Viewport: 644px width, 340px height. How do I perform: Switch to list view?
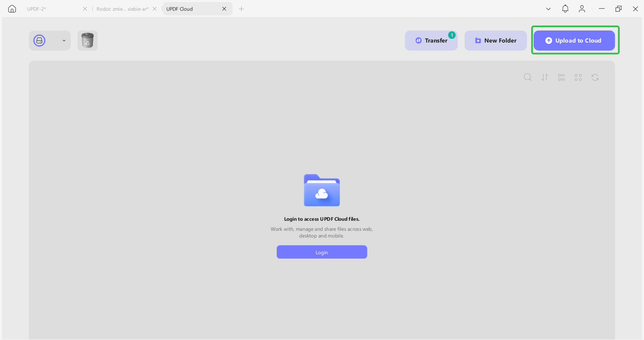point(561,77)
